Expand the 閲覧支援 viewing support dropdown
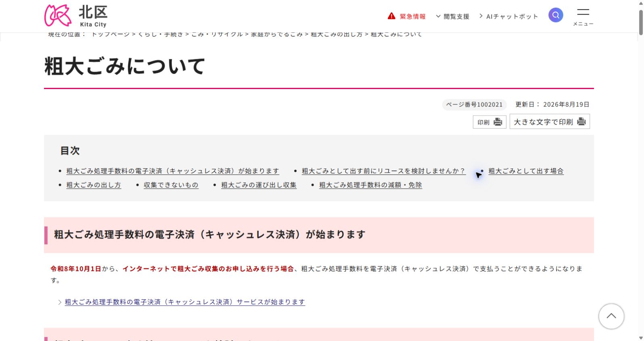Screen dimensions: 644x341 452,17
